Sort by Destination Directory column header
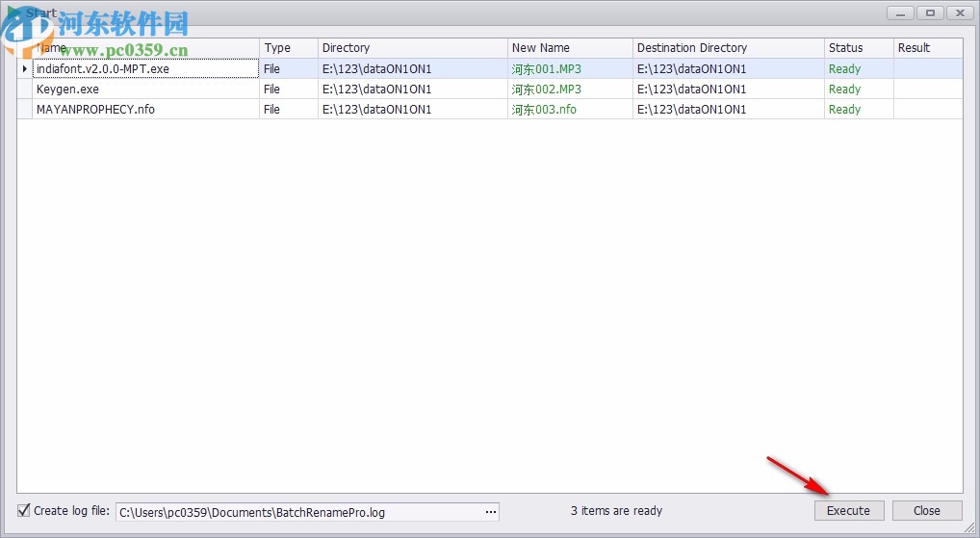 [x=729, y=48]
